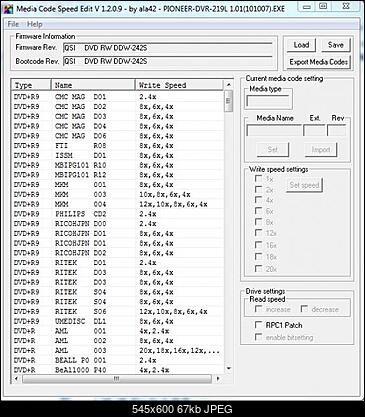Select the RITEK D01 row
Screen dimensions: 365x417
118,263
